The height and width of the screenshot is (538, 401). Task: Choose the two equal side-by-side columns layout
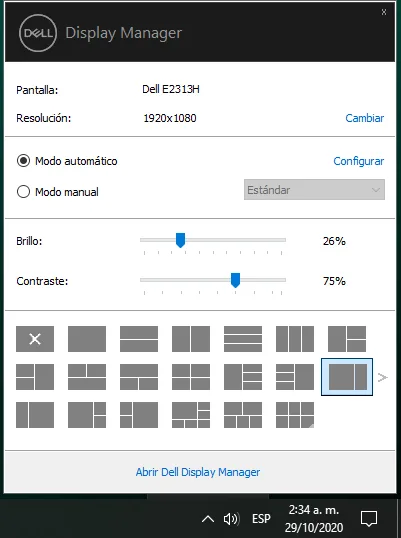coord(191,339)
